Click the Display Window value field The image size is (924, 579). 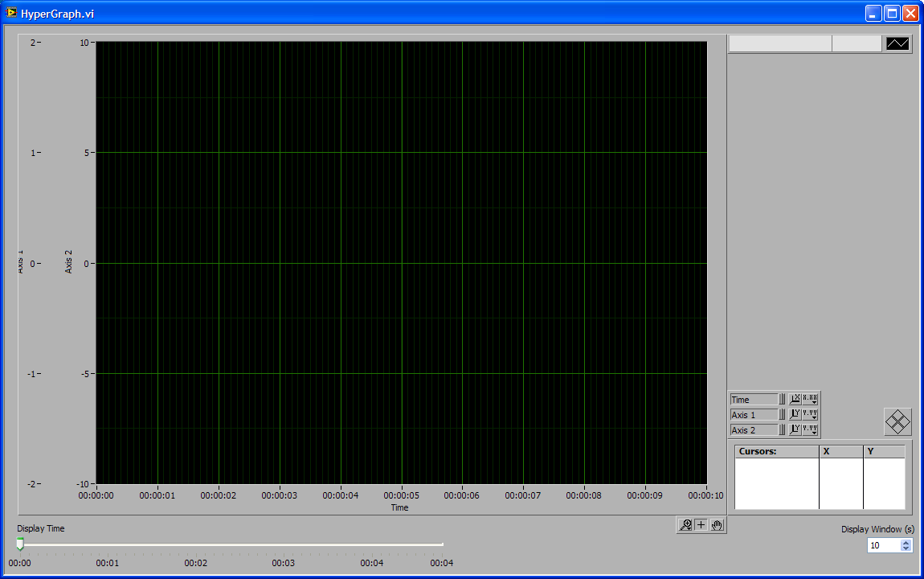[x=884, y=545]
